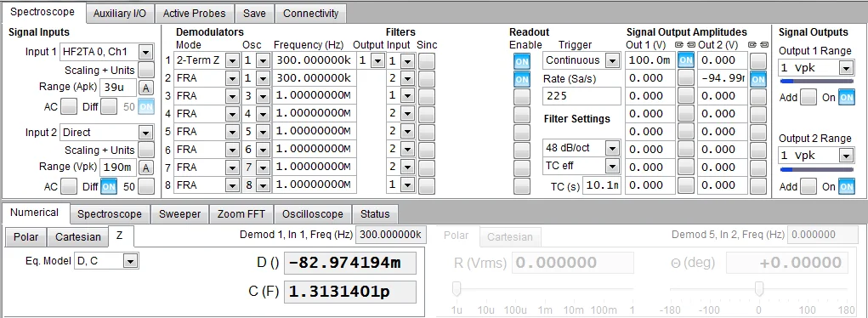Click the auto-range A button for Input 1
Screen dimensions: 868x318
[145, 88]
